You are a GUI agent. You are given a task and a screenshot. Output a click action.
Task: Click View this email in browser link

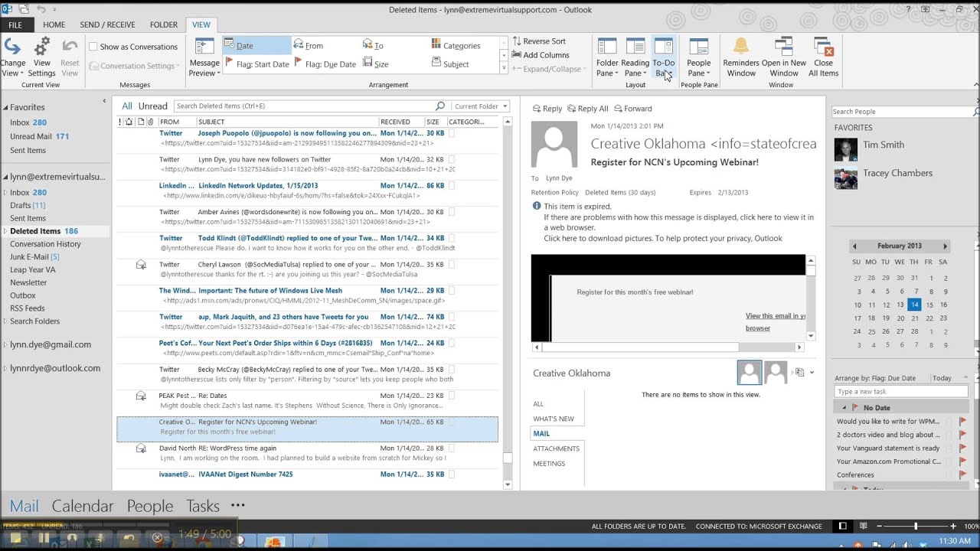(775, 321)
